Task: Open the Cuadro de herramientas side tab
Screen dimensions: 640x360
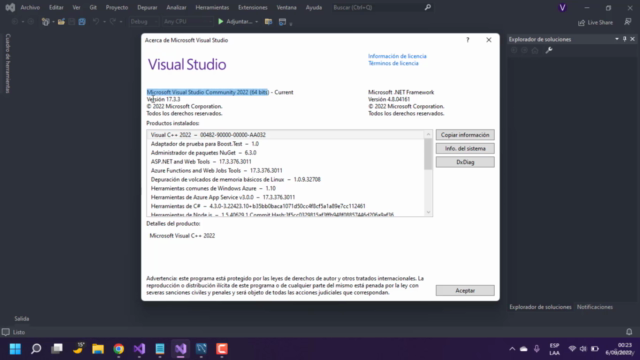Action: point(8,63)
